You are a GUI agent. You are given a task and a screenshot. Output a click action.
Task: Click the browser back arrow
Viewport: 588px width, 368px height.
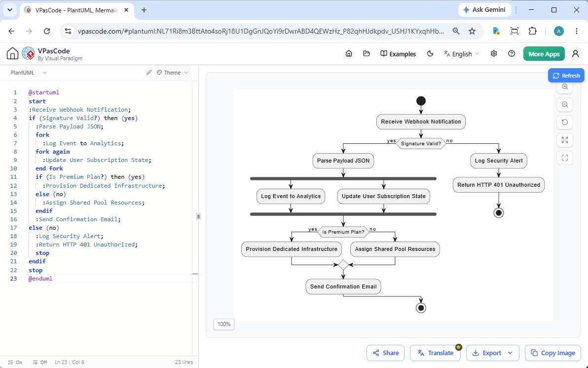click(x=12, y=31)
